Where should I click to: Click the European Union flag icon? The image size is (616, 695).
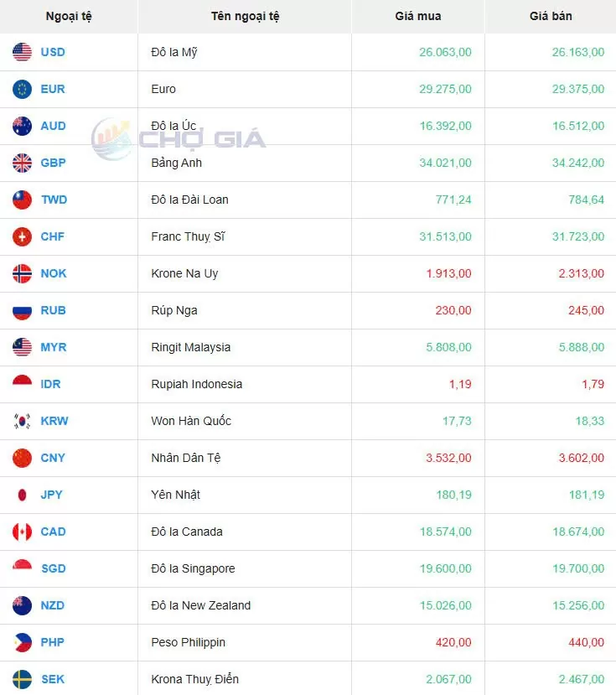(22, 89)
